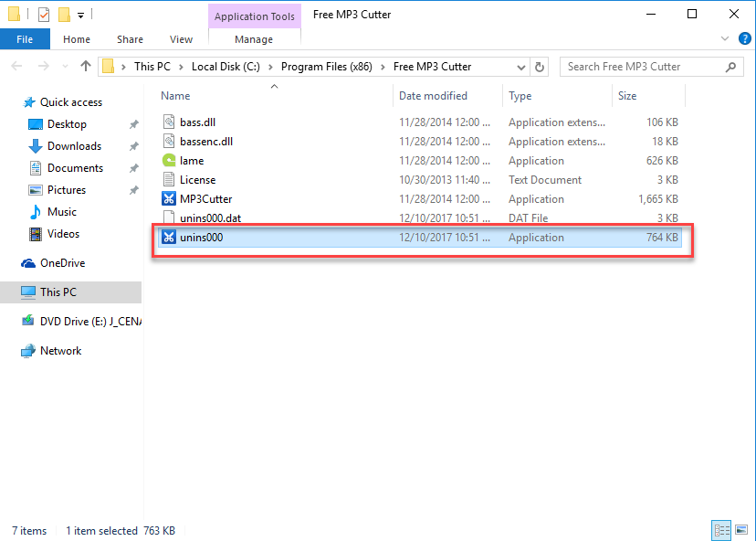
Task: Expand the ribbon with the chevron
Action: [725, 38]
